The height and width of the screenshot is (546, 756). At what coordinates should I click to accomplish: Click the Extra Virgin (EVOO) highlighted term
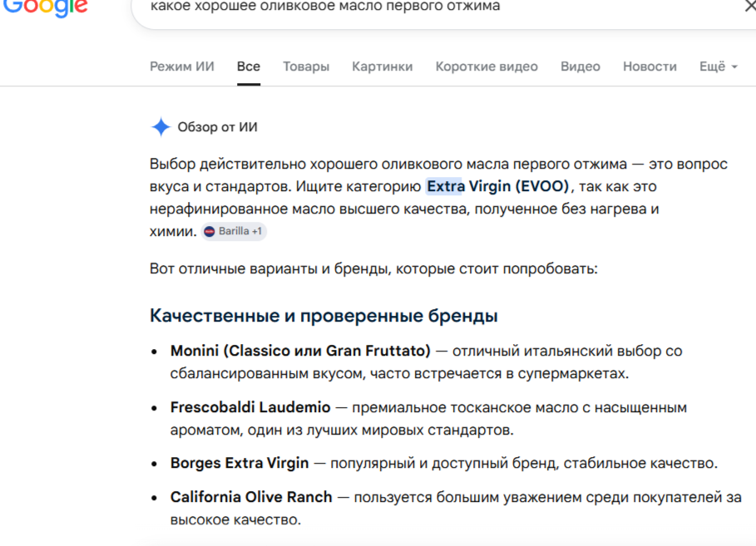(497, 186)
